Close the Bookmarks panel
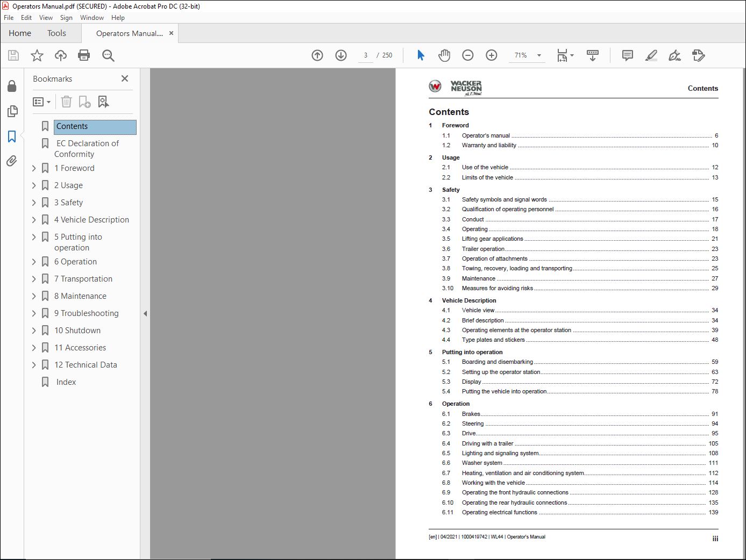Screen dimensions: 746x560 [125, 78]
